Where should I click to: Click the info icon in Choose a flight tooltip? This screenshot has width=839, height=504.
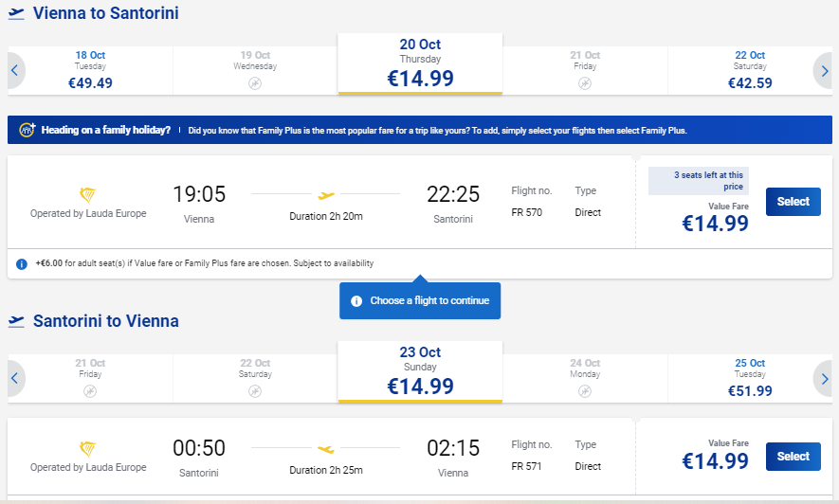click(356, 301)
